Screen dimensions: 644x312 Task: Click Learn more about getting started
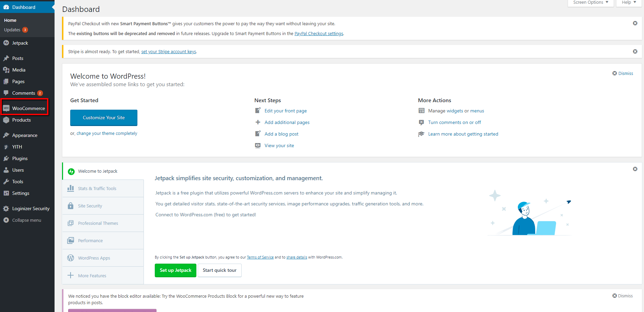(463, 134)
